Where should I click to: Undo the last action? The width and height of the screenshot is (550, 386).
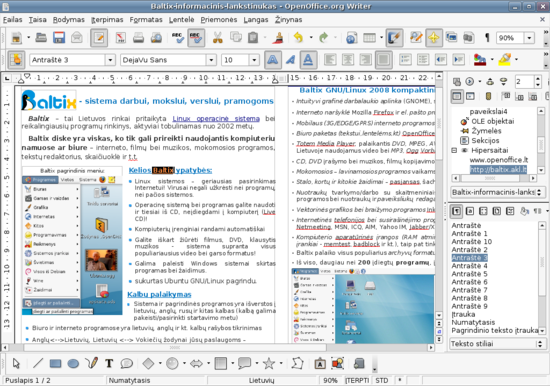tap(298, 38)
